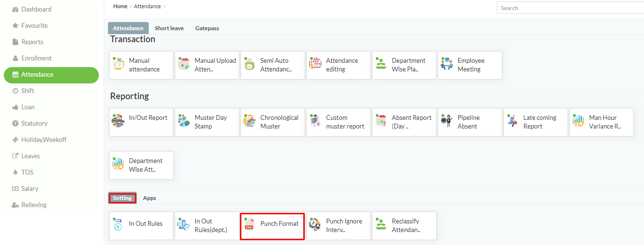Click the Custom muster report label
This screenshot has width=644, height=245.
(x=345, y=122)
